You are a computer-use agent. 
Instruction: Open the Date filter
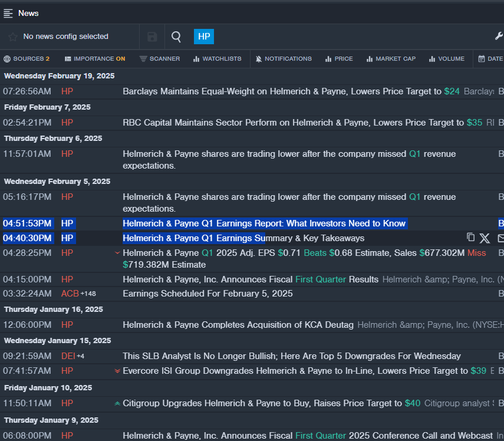click(x=491, y=59)
